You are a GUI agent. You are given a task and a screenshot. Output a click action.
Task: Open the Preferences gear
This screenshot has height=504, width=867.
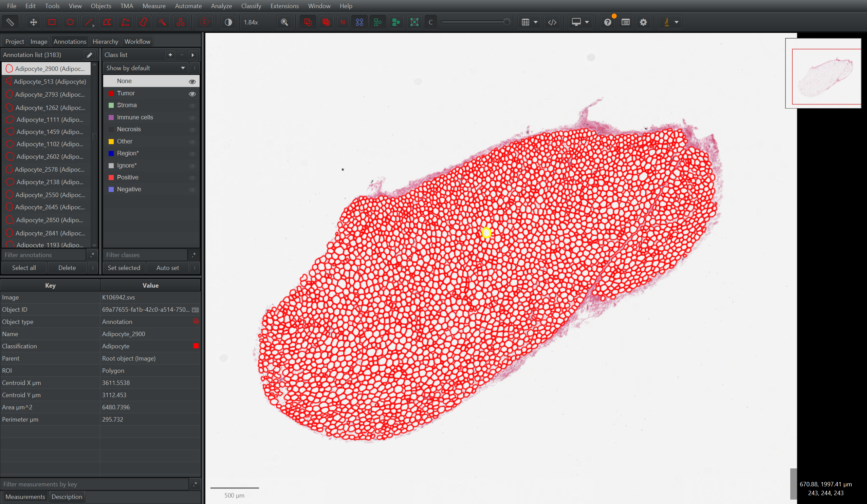point(643,22)
